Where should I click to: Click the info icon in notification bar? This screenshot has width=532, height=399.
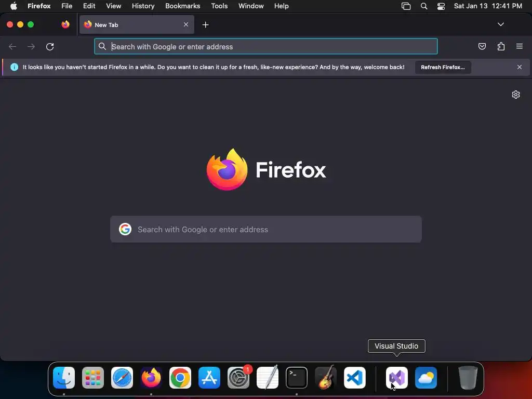14,67
